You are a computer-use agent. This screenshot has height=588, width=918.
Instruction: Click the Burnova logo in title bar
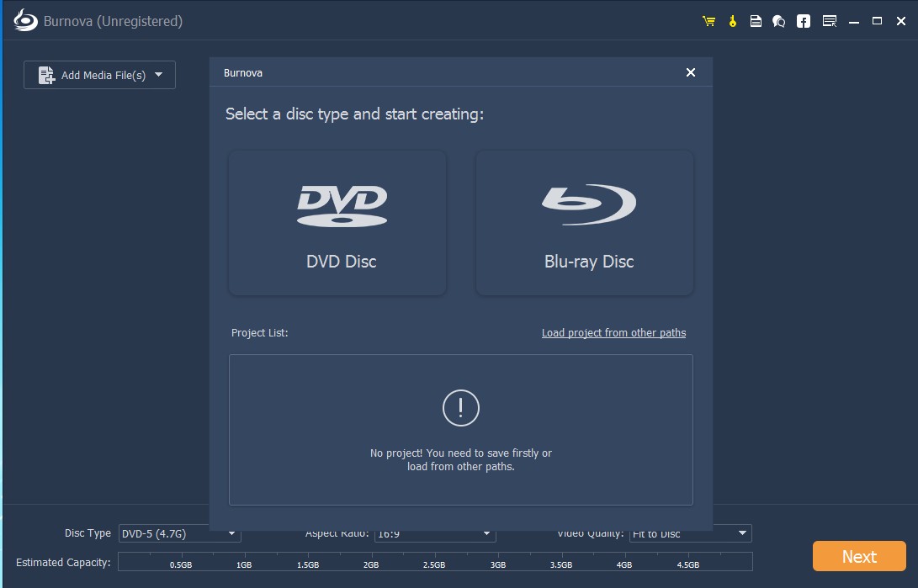[x=25, y=21]
